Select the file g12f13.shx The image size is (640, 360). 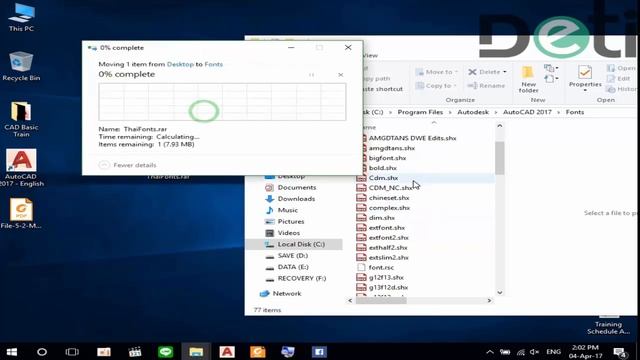tap(380, 277)
